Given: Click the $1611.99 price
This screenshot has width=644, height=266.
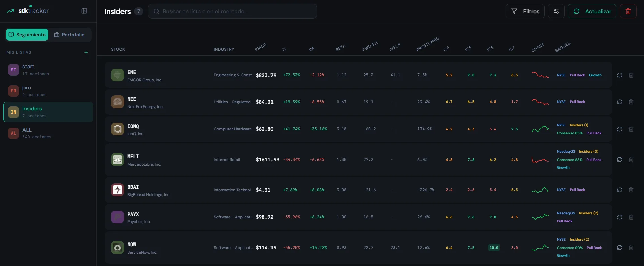Looking at the screenshot, I should [267, 159].
